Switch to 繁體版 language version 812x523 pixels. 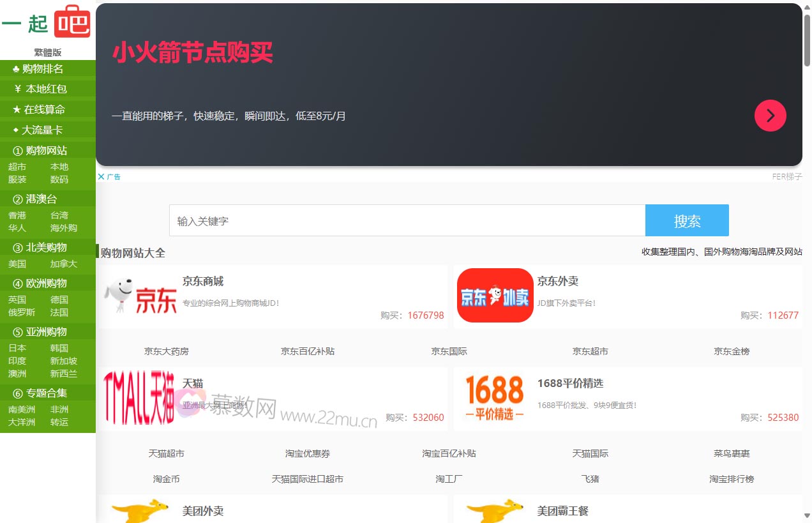pos(48,52)
